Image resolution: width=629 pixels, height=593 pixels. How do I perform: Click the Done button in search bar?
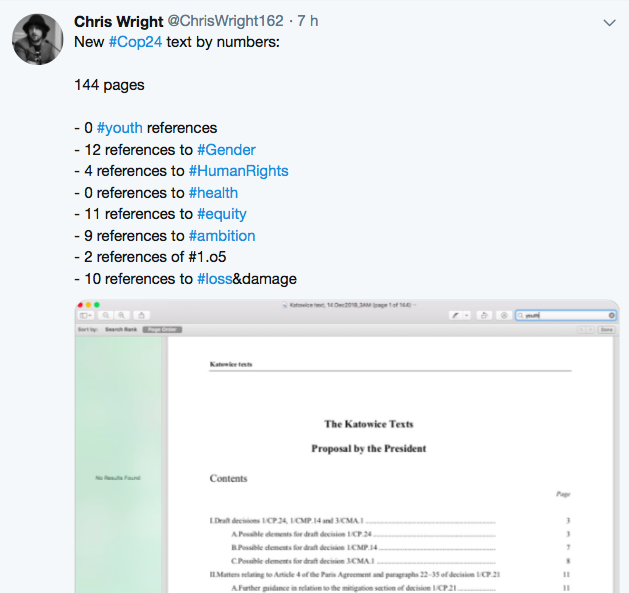point(607,329)
